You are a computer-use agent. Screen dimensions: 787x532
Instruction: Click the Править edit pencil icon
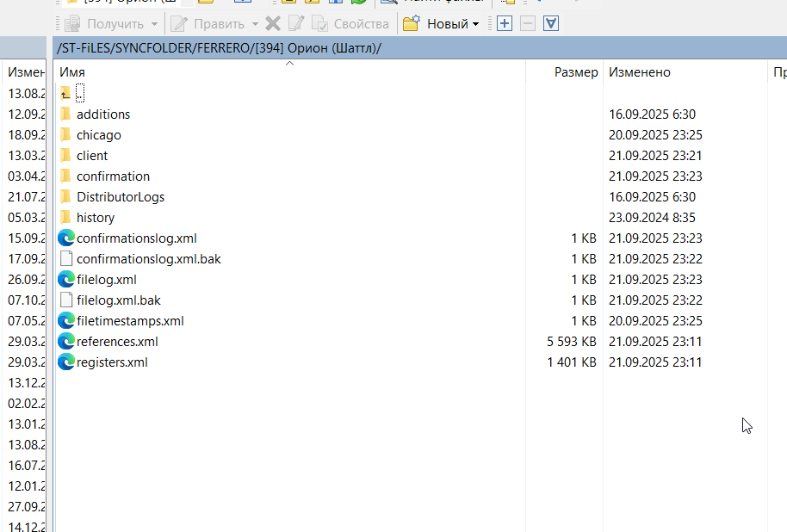(x=179, y=24)
